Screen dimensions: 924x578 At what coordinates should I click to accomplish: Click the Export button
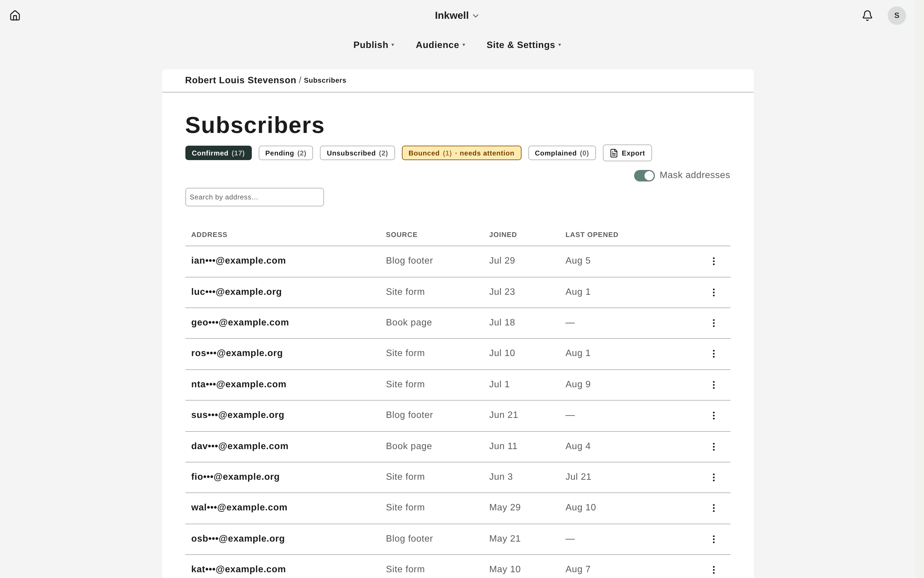click(627, 153)
